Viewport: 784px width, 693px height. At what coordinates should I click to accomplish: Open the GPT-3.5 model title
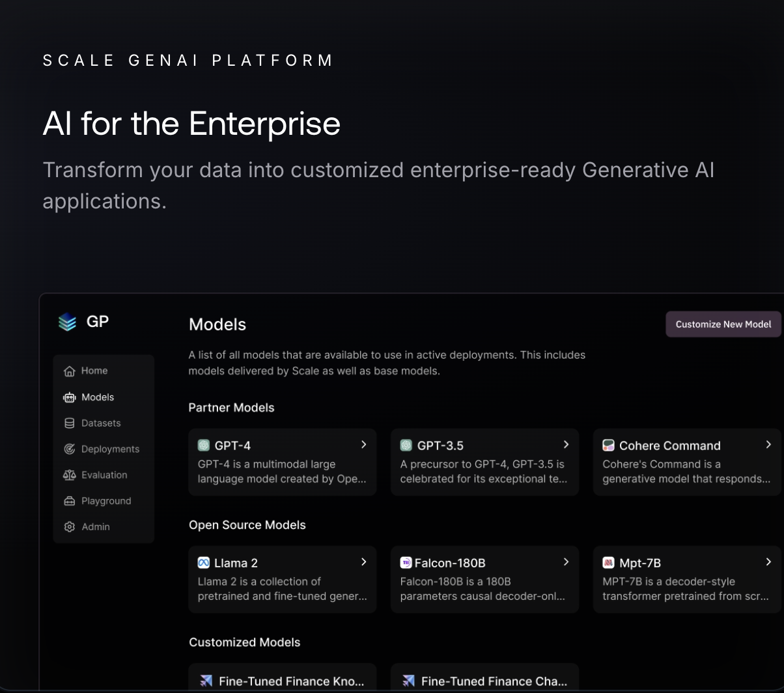pos(440,445)
